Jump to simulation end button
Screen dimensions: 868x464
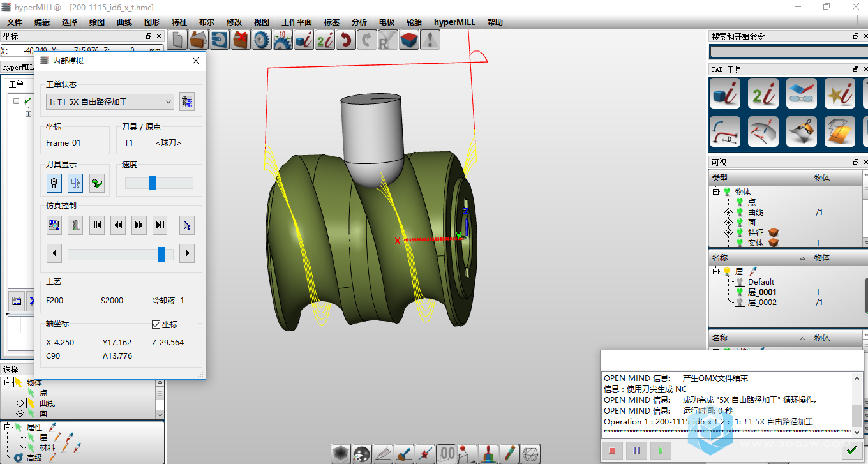pyautogui.click(x=160, y=225)
